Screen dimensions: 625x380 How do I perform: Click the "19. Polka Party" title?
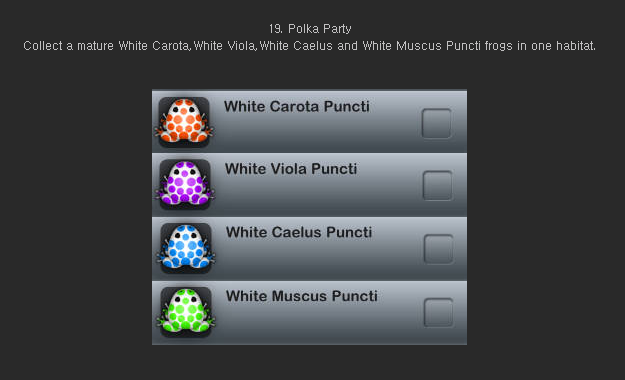point(310,29)
